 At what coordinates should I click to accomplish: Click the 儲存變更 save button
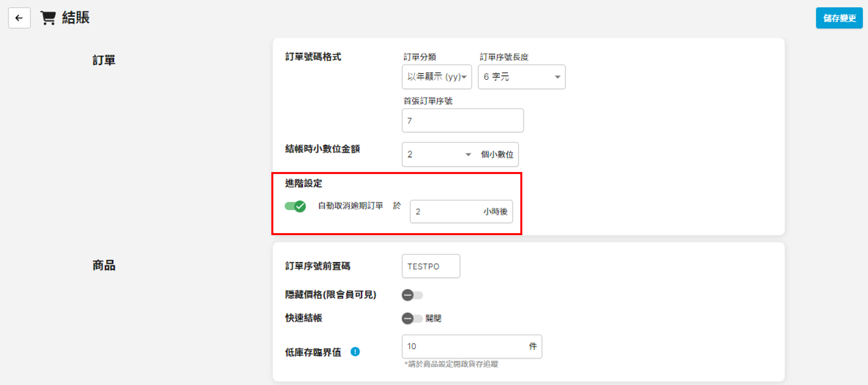pyautogui.click(x=839, y=18)
